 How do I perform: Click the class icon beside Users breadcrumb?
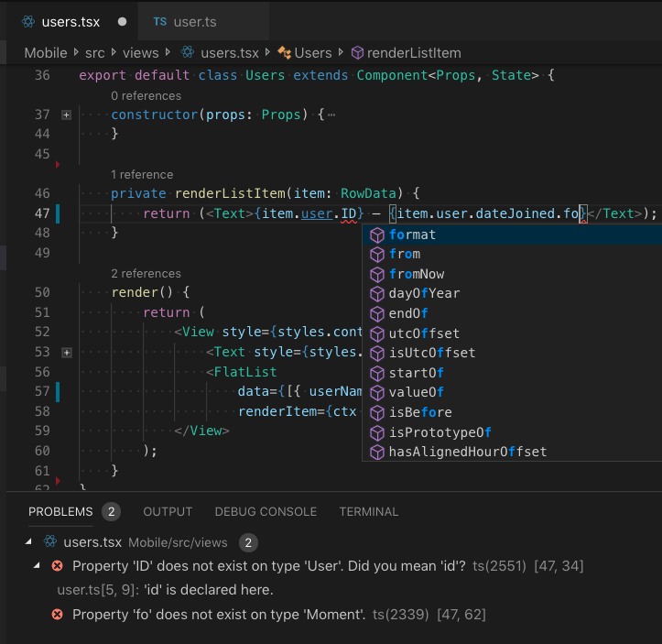(x=284, y=53)
